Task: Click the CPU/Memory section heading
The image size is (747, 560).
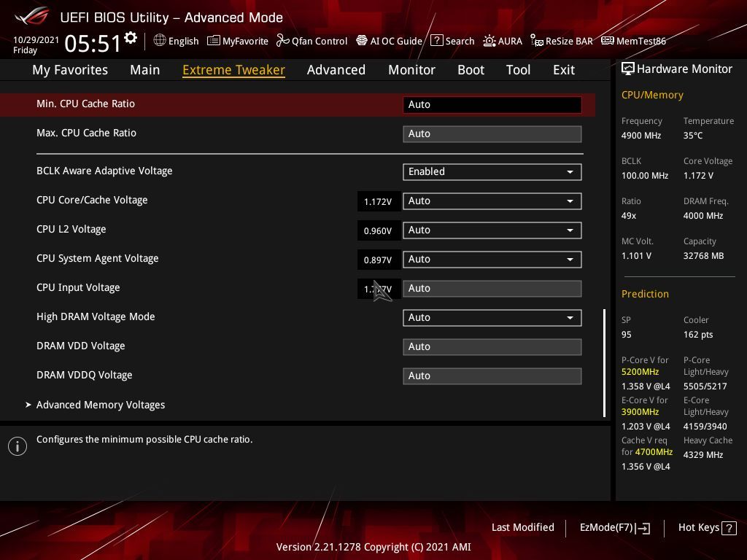Action: click(x=652, y=96)
